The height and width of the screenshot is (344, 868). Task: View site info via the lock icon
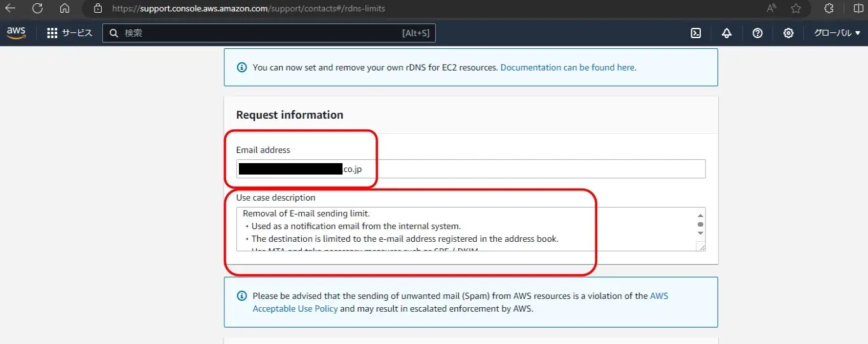97,9
